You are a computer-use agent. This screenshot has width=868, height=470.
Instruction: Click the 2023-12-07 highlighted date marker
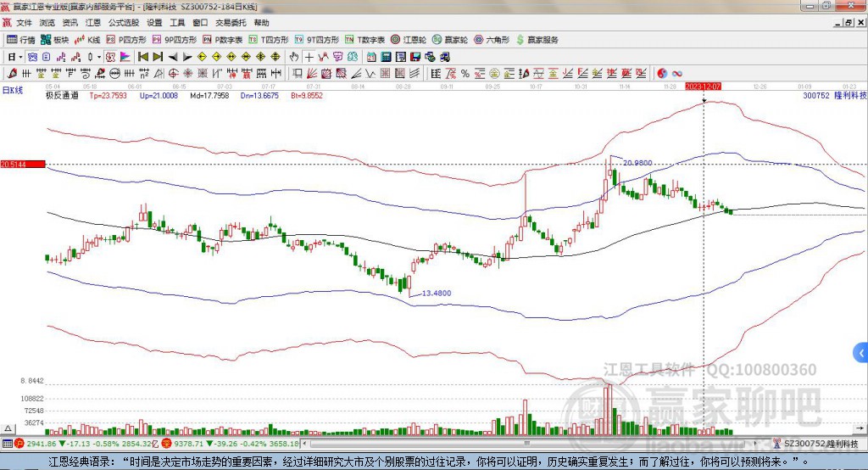click(x=703, y=87)
